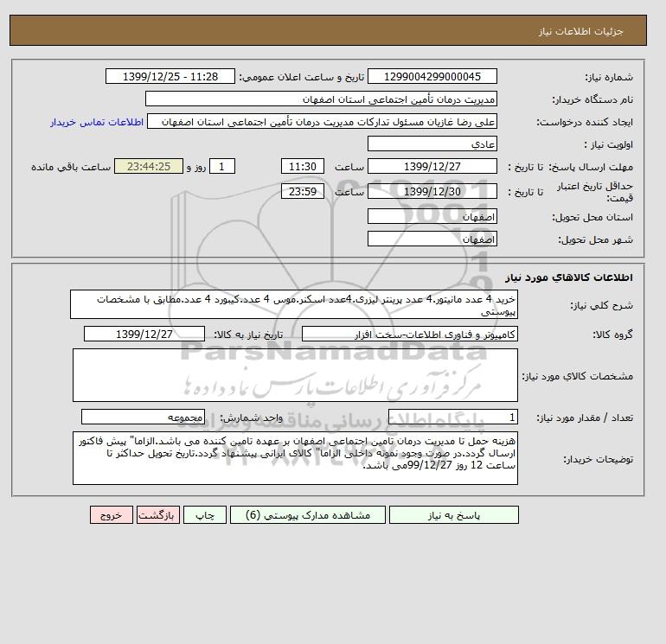Click the 'استان محل تحویل:' label
This screenshot has height=644, width=666.
tap(592, 217)
